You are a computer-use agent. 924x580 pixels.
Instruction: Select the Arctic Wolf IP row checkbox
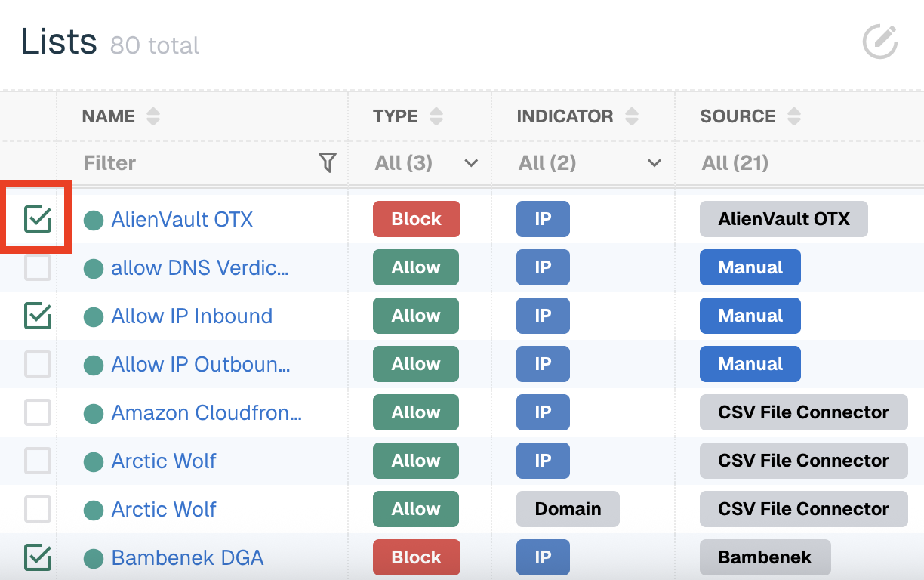[x=38, y=461]
